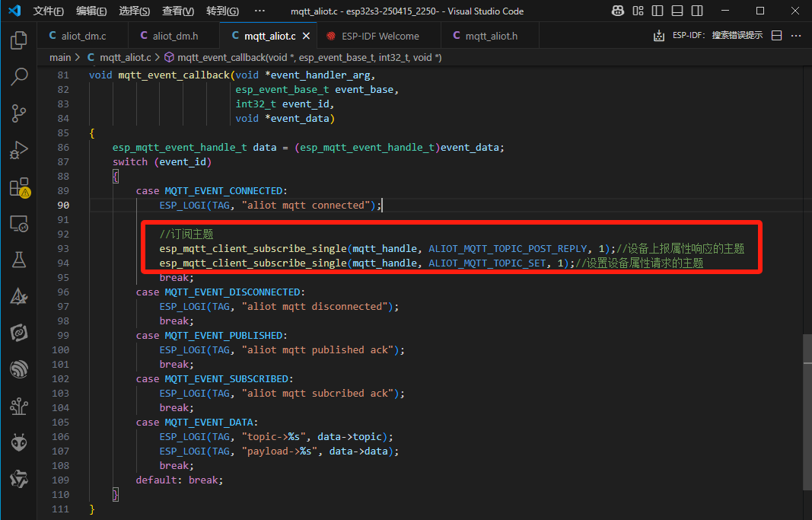The height and width of the screenshot is (520, 812).
Task: Click the mqtt_event_callback function name on line 81
Action: click(x=174, y=75)
